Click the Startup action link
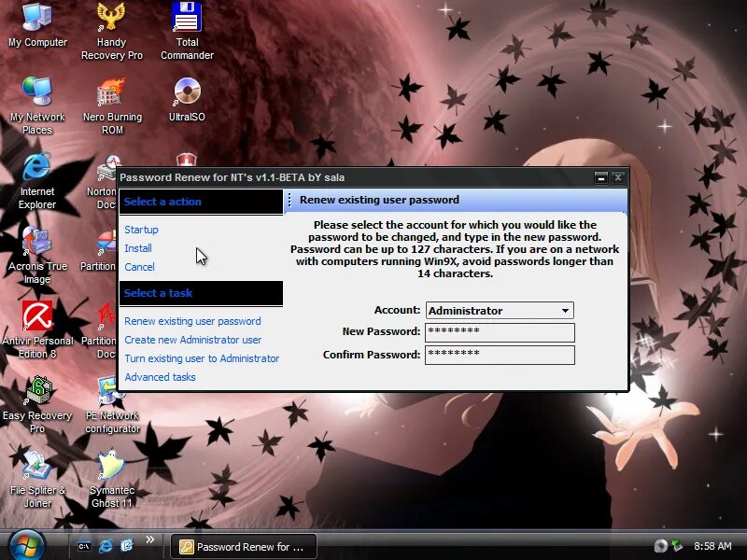This screenshot has width=747, height=560. 141,230
